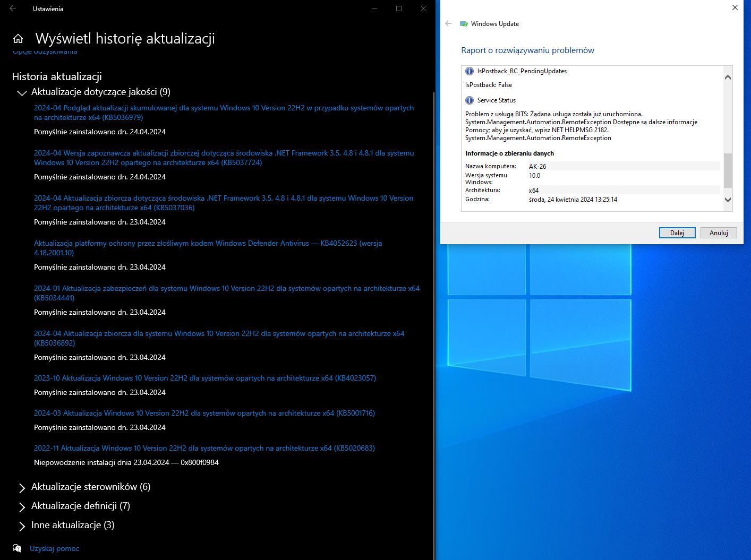
Task: Click the IsPostback: False line
Action: [x=489, y=85]
